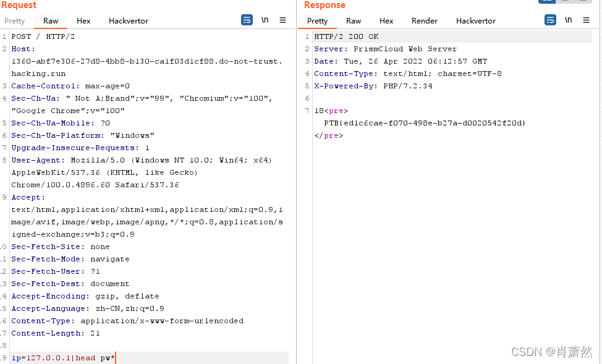Switch Response view to Raw tab
The width and height of the screenshot is (602, 364).
coord(353,21)
